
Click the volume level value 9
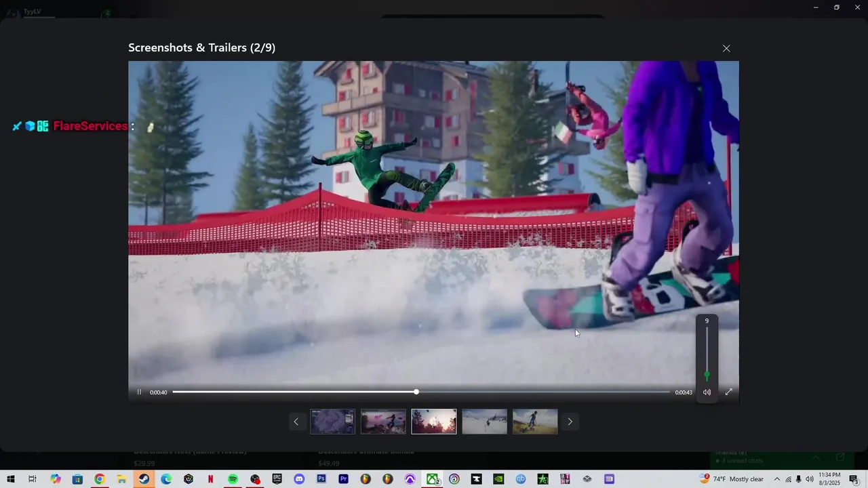707,321
